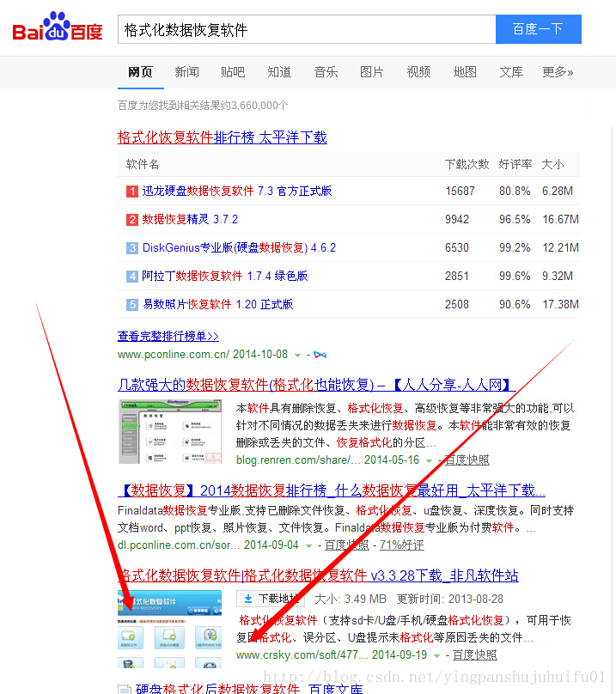The height and width of the screenshot is (694, 616).
Task: Open 迅龙硬盘数据恢复软件 7.3 官方正式版 link
Action: point(237,192)
